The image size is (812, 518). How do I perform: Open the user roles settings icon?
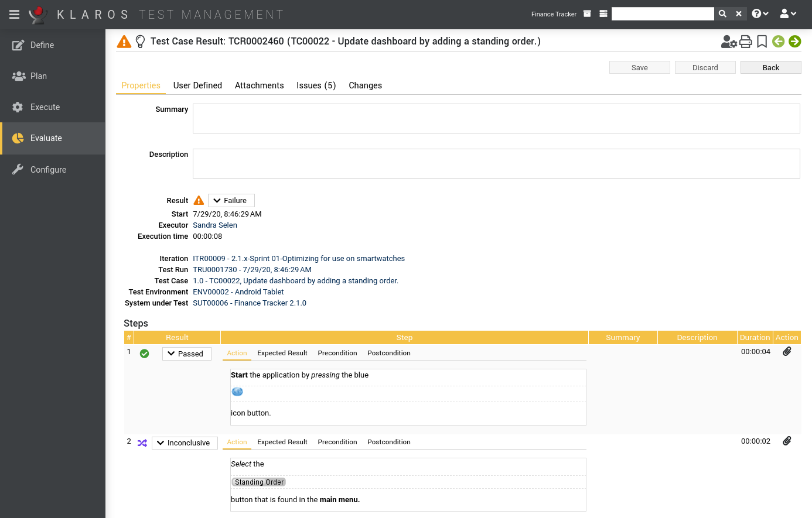728,42
